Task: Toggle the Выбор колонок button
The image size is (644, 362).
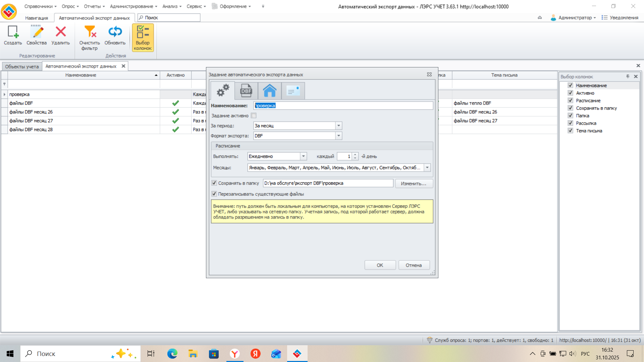Action: [143, 38]
